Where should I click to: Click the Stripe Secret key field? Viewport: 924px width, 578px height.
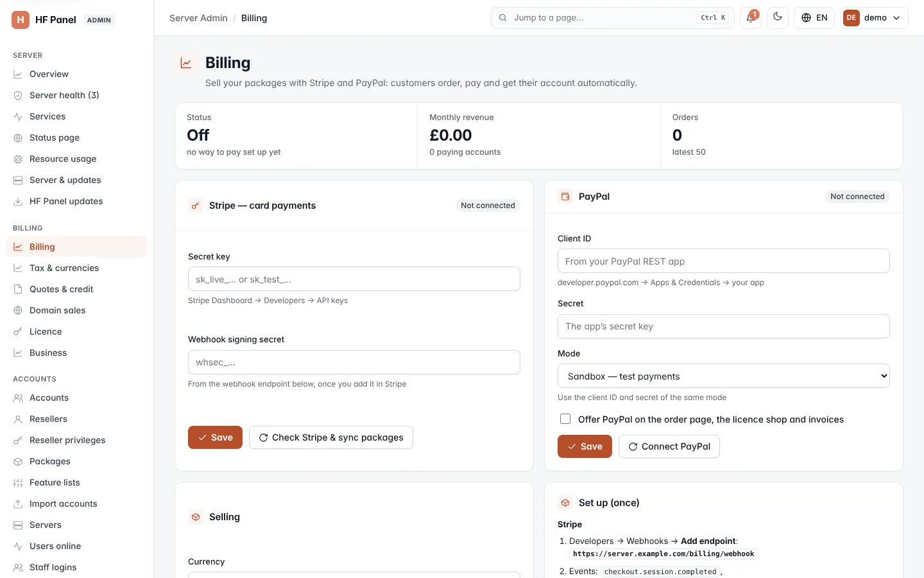tap(354, 279)
